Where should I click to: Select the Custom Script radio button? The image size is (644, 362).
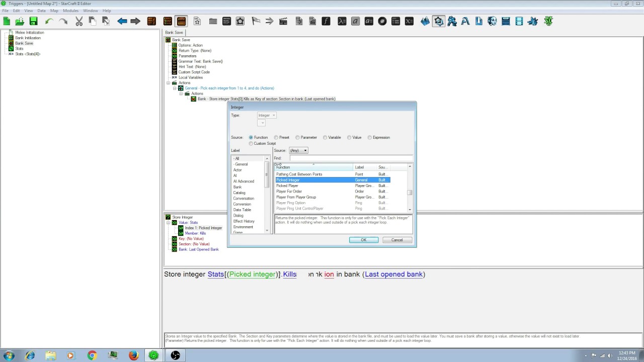251,143
